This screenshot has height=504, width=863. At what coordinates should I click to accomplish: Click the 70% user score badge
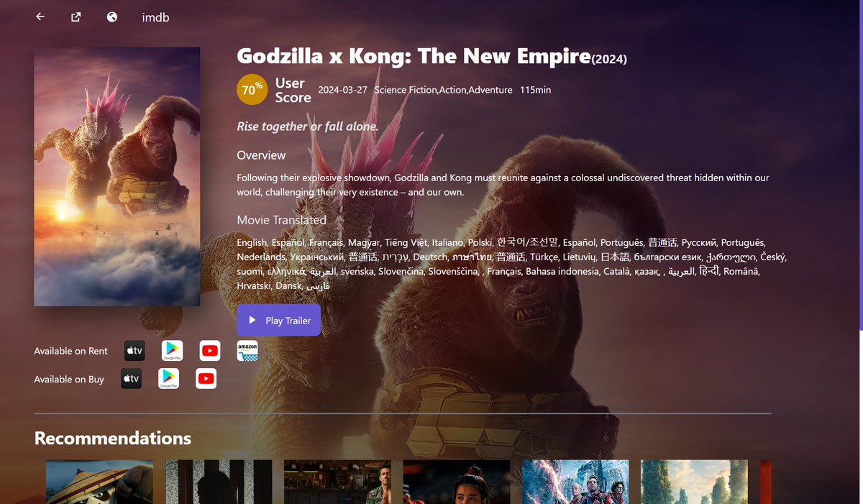[252, 90]
